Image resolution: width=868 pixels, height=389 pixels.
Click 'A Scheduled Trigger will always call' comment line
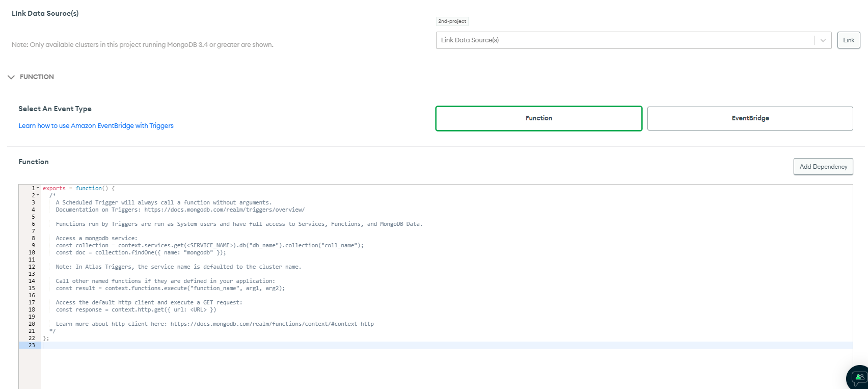[164, 203]
